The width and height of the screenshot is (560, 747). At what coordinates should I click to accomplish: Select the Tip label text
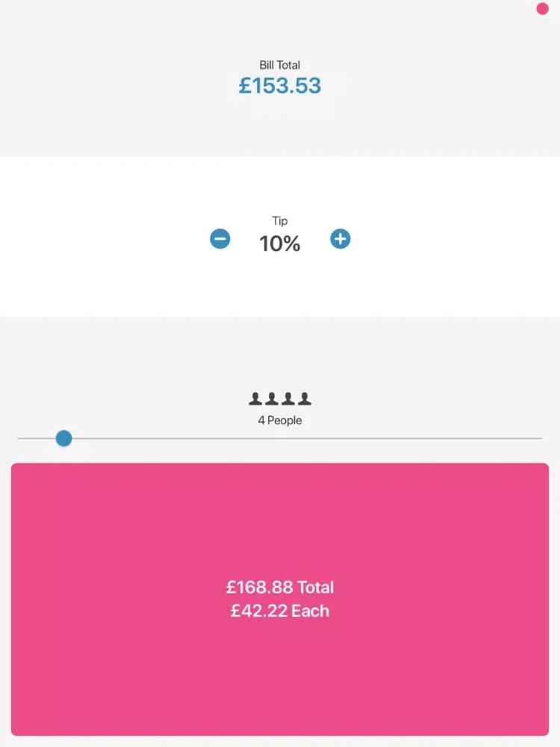tap(280, 221)
